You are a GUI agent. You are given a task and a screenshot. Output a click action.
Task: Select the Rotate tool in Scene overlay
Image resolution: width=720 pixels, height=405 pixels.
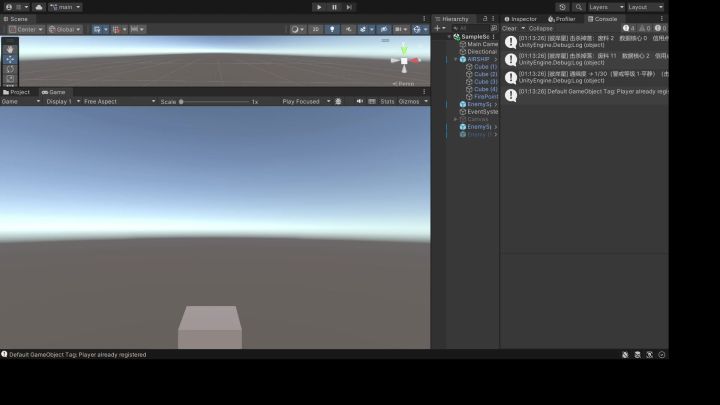click(x=10, y=69)
